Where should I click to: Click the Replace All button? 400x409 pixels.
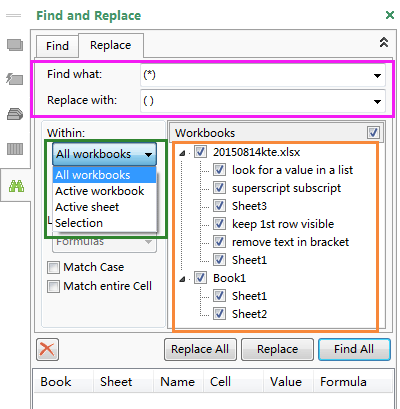[200, 349]
